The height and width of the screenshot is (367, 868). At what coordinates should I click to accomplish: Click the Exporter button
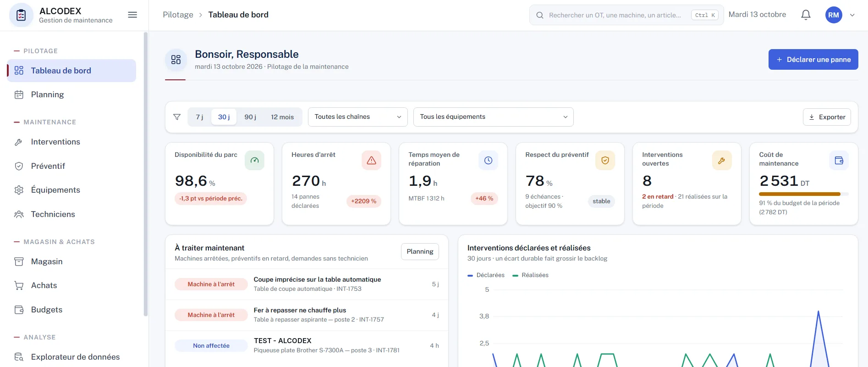(827, 117)
